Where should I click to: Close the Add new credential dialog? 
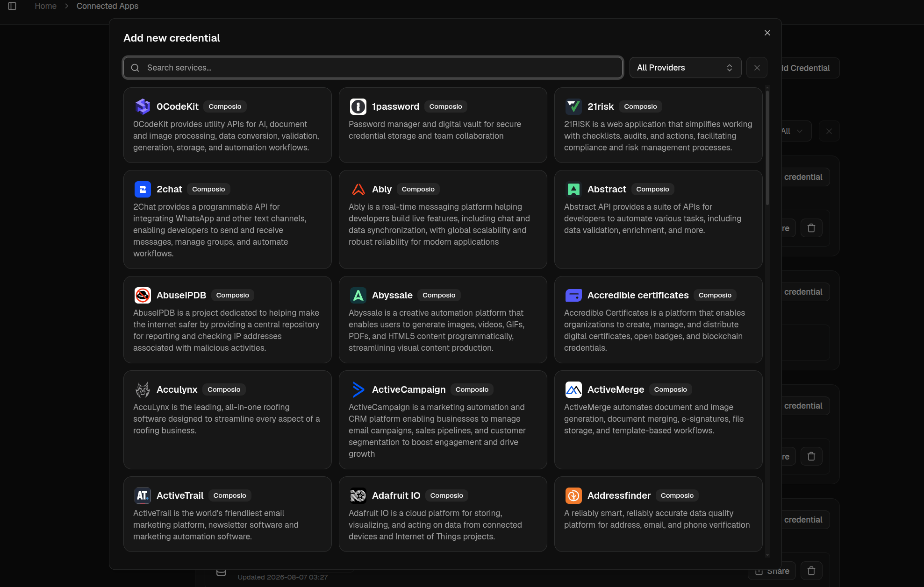tap(767, 33)
